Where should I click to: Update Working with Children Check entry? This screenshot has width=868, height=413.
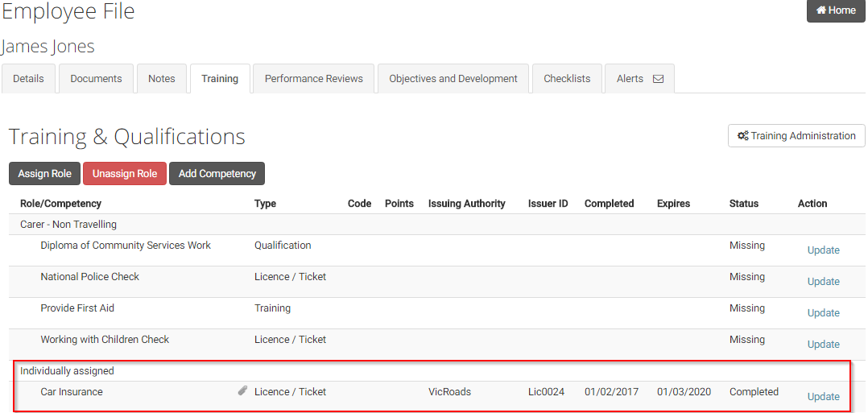coord(823,345)
